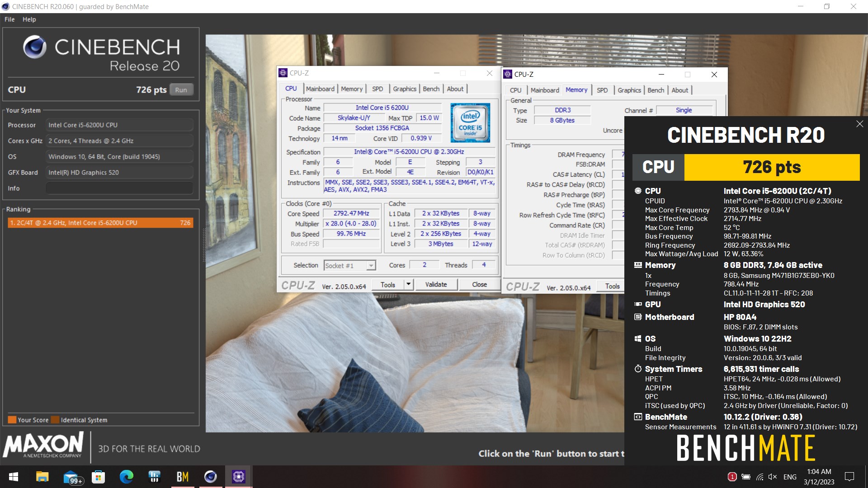Switch to Mainboard tab in left CPU-Z

coord(320,89)
